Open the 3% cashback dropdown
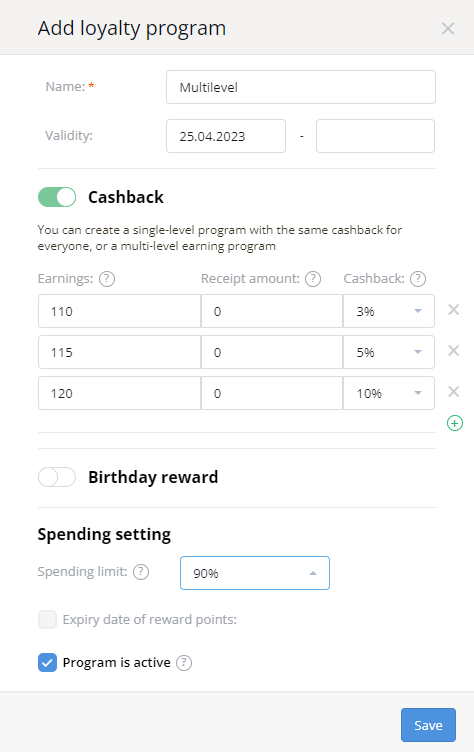474x752 pixels. click(389, 311)
